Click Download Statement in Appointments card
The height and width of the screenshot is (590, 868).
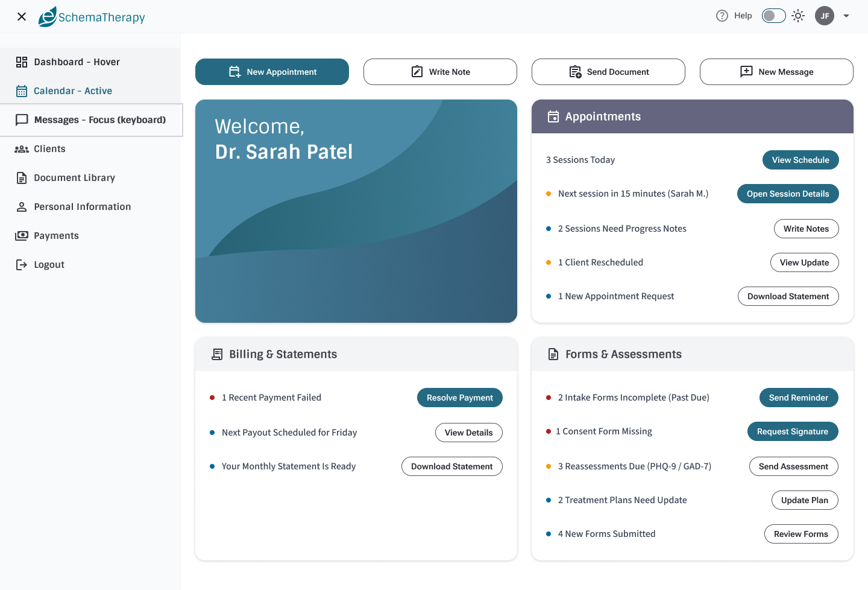(x=788, y=296)
